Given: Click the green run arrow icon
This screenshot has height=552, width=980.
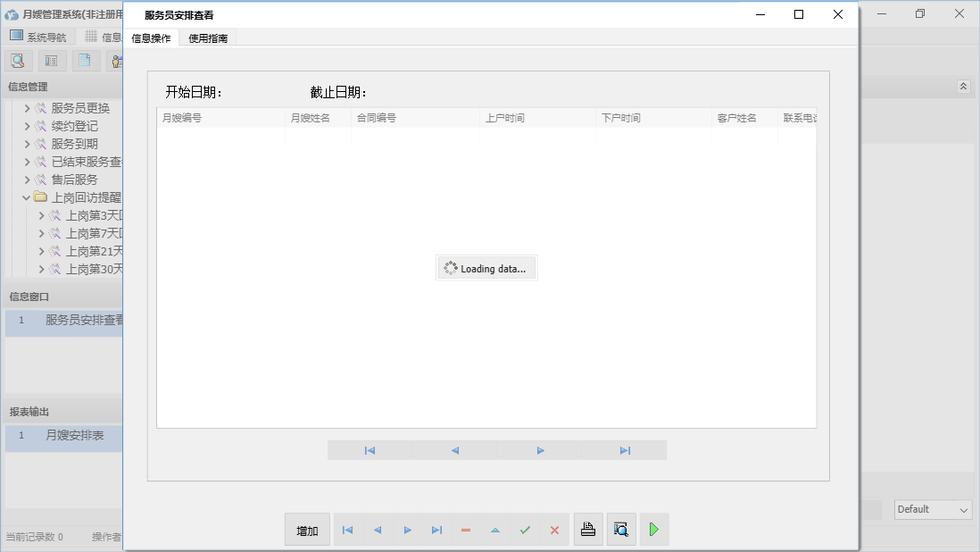Looking at the screenshot, I should point(654,529).
